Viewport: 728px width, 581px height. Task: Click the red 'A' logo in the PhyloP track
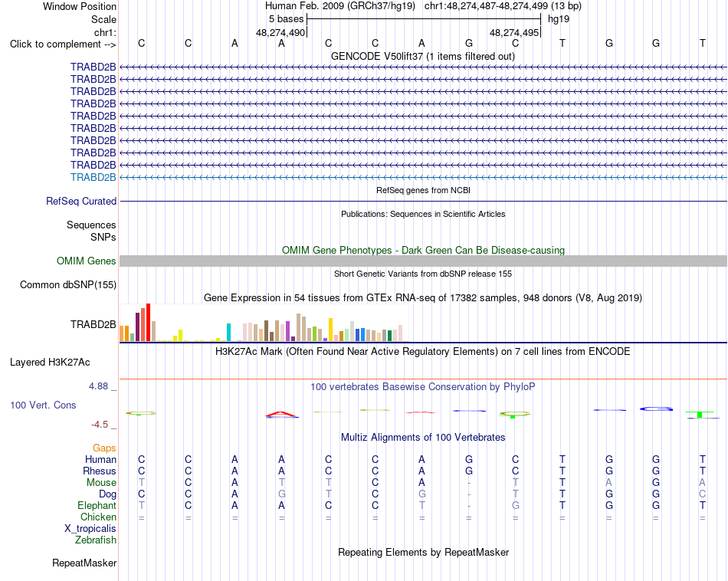coord(282,414)
